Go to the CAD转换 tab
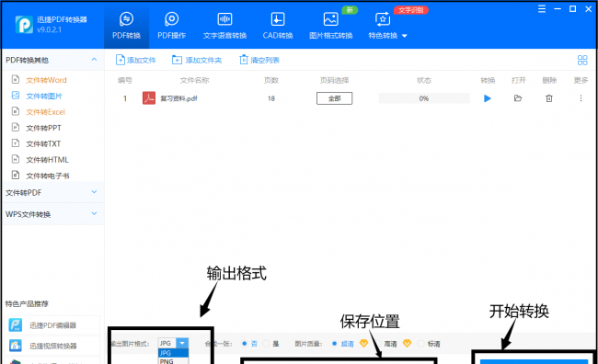 tap(278, 26)
